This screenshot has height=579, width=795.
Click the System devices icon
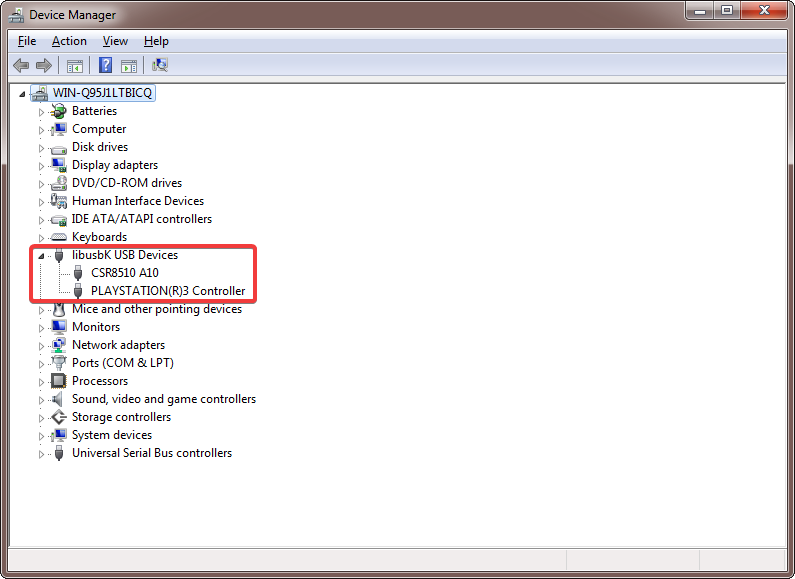[59, 435]
